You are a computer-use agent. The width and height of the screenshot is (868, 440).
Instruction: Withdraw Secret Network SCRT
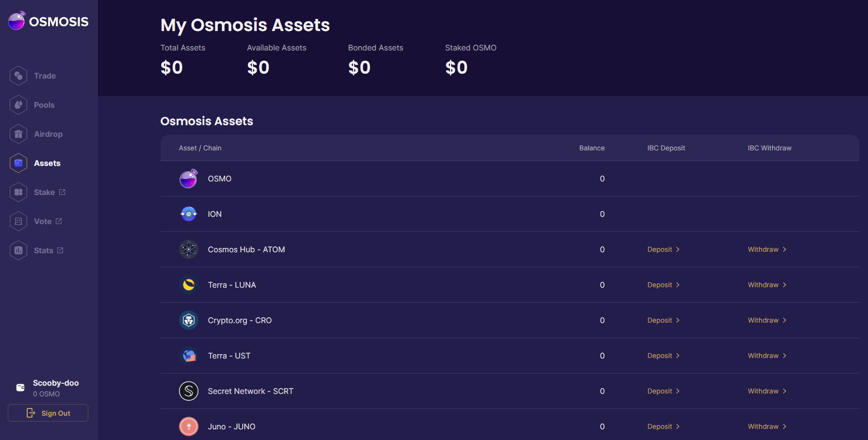click(767, 391)
